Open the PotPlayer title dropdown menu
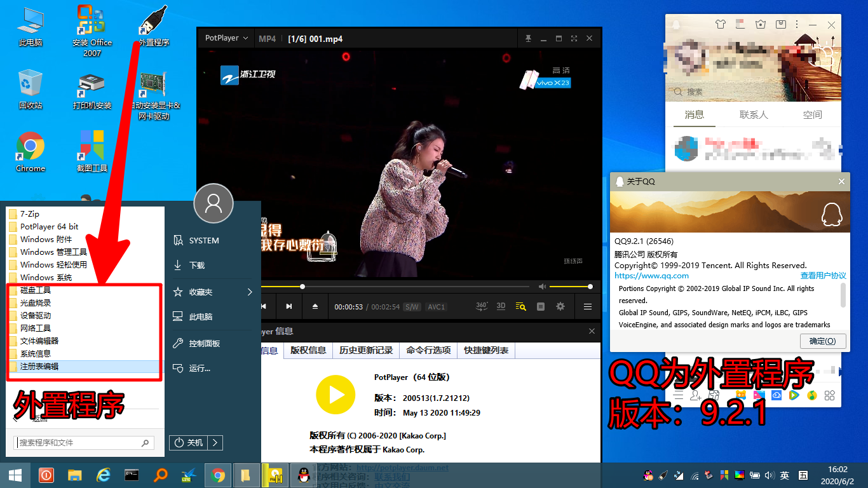 point(226,38)
